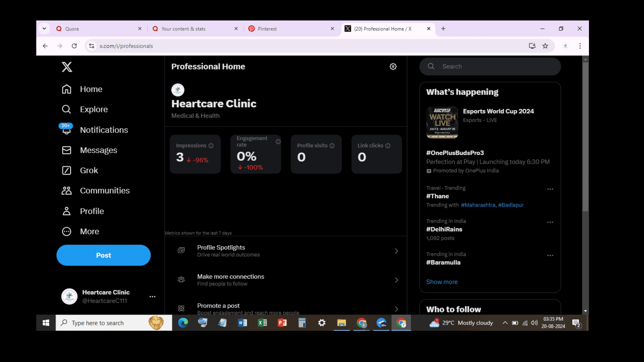Viewport: 644px width, 362px height.
Task: Click install app icon in address bar
Action: pyautogui.click(x=532, y=46)
